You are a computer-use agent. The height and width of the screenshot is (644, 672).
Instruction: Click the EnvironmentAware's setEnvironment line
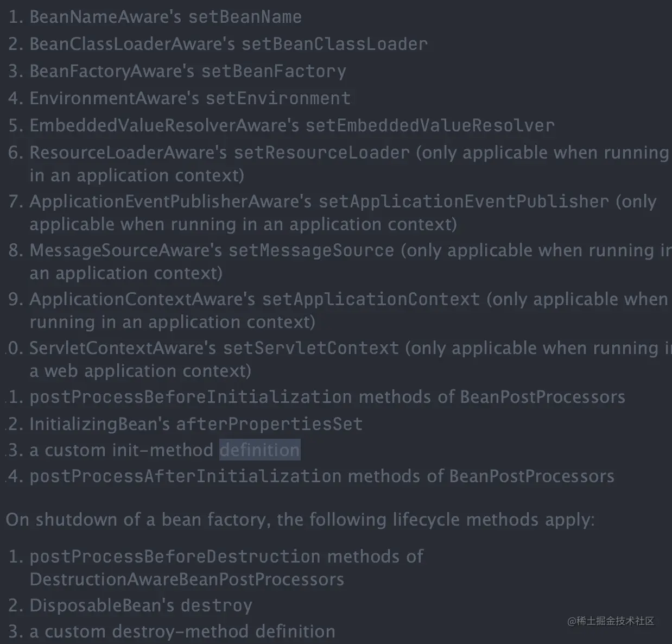pyautogui.click(x=179, y=98)
